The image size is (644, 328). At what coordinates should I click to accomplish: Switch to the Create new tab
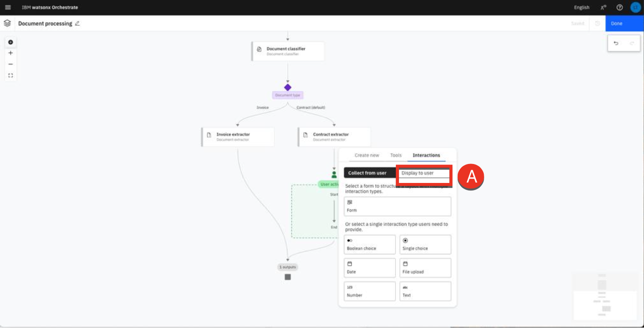point(366,155)
